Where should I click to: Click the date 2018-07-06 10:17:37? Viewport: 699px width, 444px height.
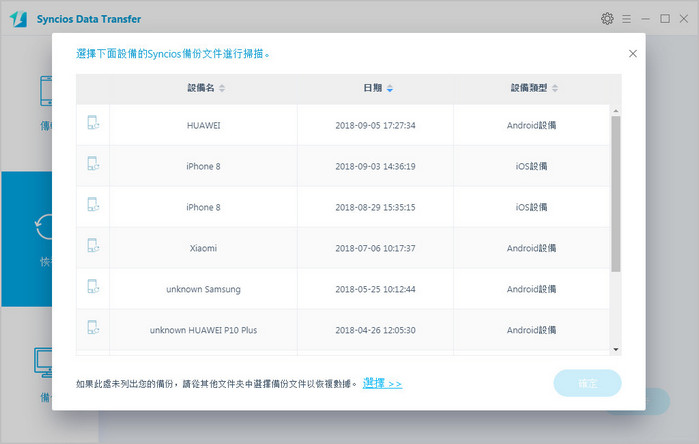pos(375,248)
